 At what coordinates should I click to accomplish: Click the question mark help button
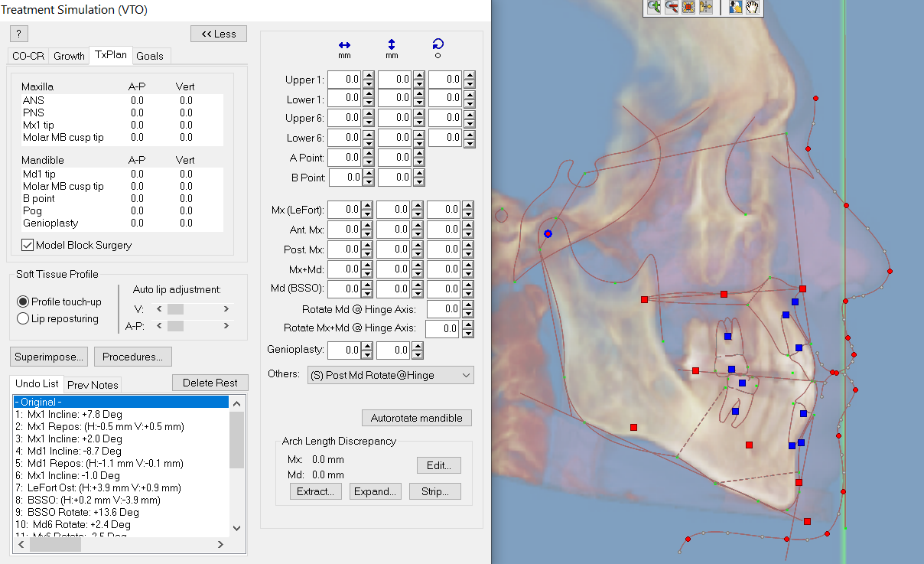19,34
